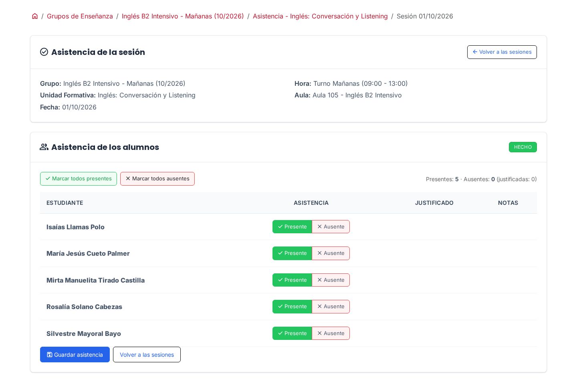Click the ESTUDIANTE column header
The width and height of the screenshot is (577, 392).
pos(65,203)
